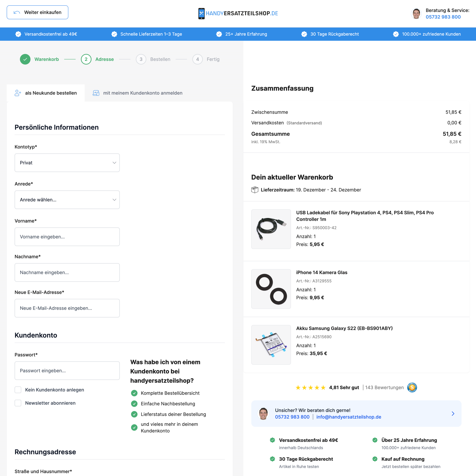The width and height of the screenshot is (476, 476).
Task: Enable Newsletter abonnieren
Action: (x=18, y=403)
